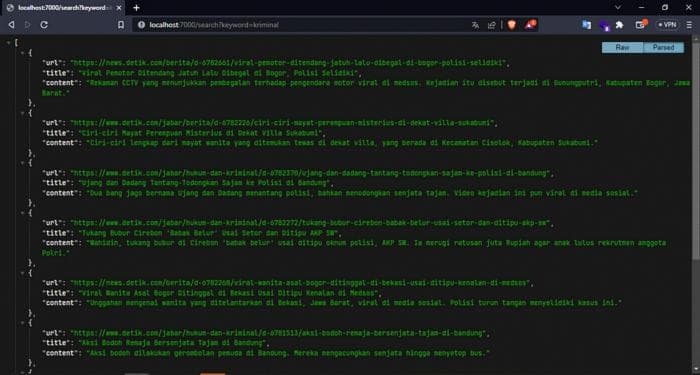The height and width of the screenshot is (375, 700).
Task: Collapse the object with Ujang dan Dadang article
Action: coord(22,163)
